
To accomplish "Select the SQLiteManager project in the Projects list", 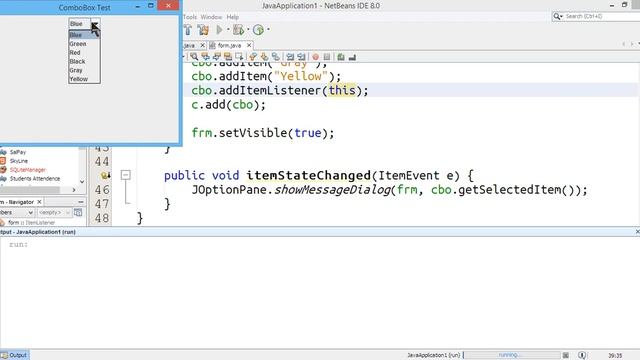I will [x=28, y=170].
